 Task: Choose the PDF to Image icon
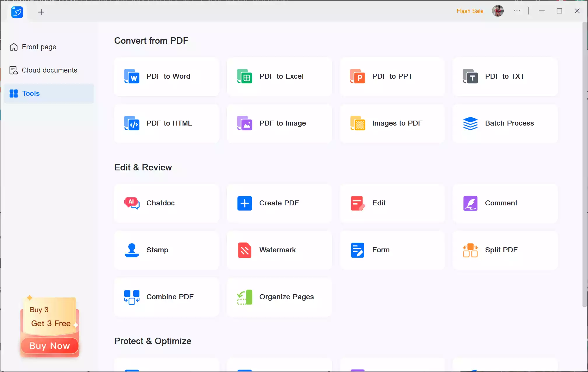[244, 123]
